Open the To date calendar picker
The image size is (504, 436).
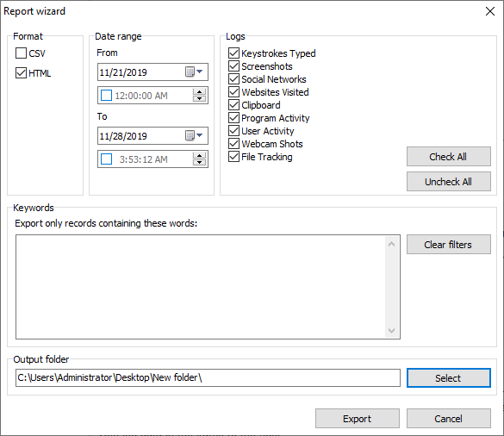pos(194,135)
